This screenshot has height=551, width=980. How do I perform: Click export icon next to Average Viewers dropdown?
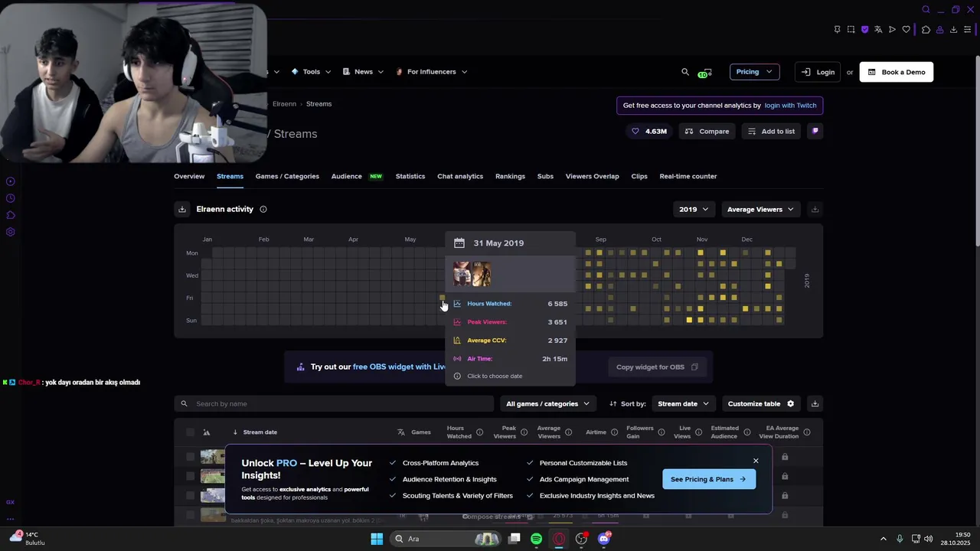coord(815,209)
